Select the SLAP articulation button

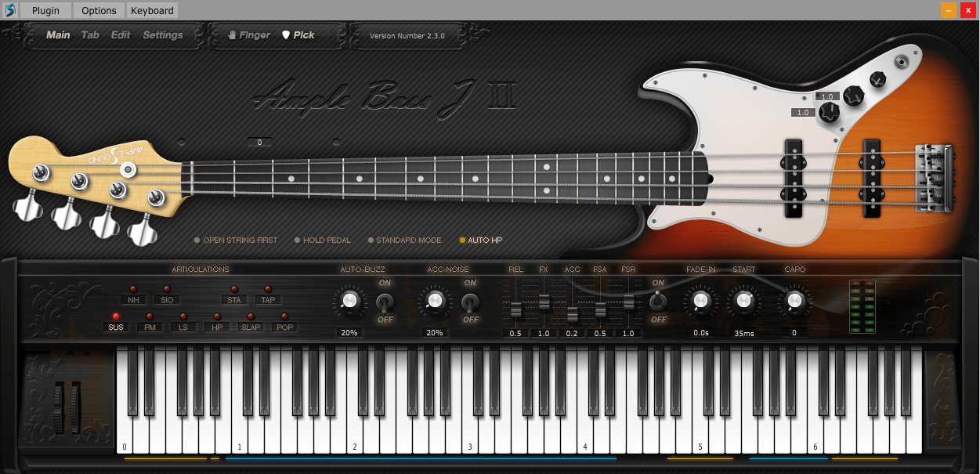[251, 327]
